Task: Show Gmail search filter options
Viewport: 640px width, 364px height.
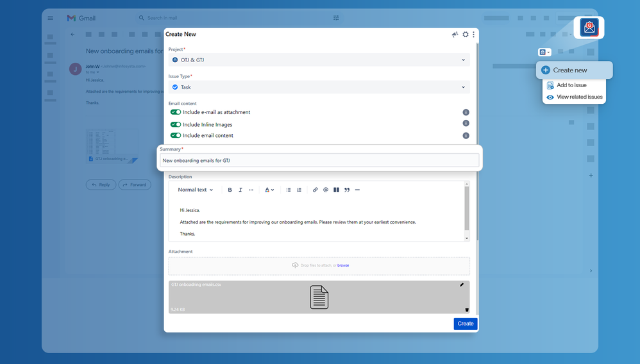Action: coord(336,18)
